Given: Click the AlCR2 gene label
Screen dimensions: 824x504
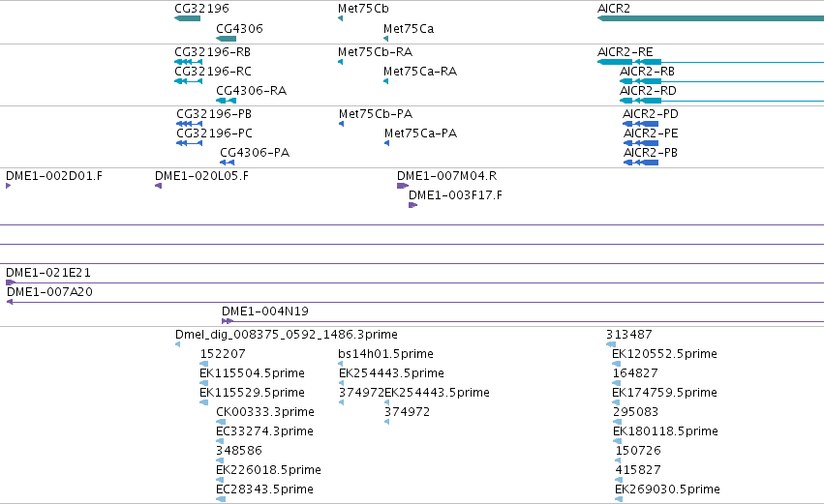Looking at the screenshot, I should point(613,9).
